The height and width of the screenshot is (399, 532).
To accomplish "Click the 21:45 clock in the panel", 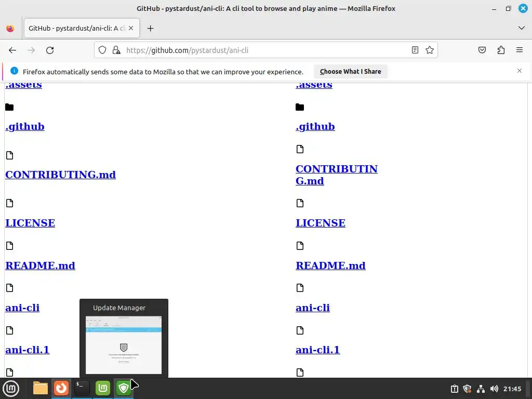I will 512,389.
